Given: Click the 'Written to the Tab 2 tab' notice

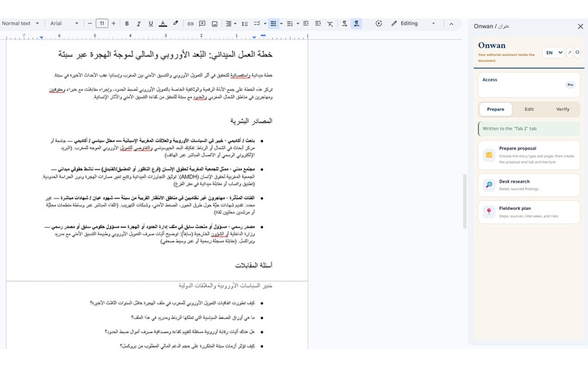Looking at the screenshot, I should 529,129.
